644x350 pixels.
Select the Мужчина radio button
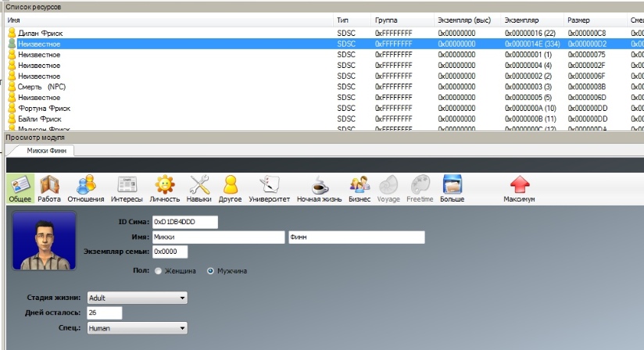[210, 271]
